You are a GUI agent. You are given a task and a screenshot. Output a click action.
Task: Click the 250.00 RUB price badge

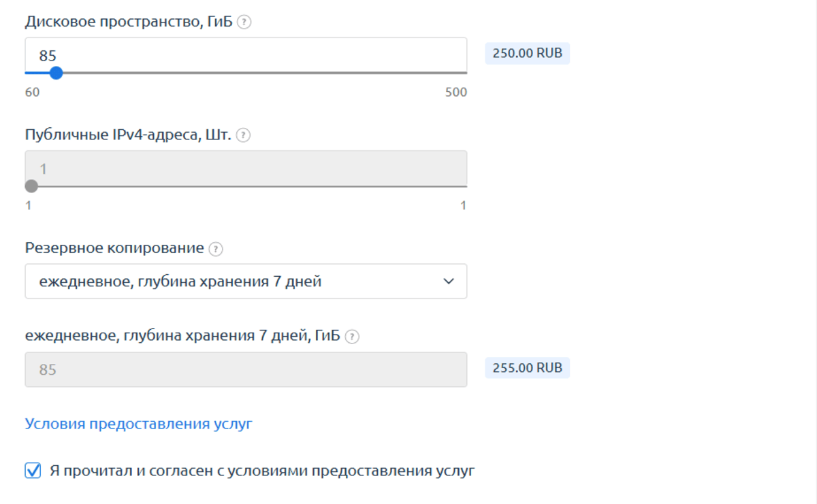click(x=527, y=53)
